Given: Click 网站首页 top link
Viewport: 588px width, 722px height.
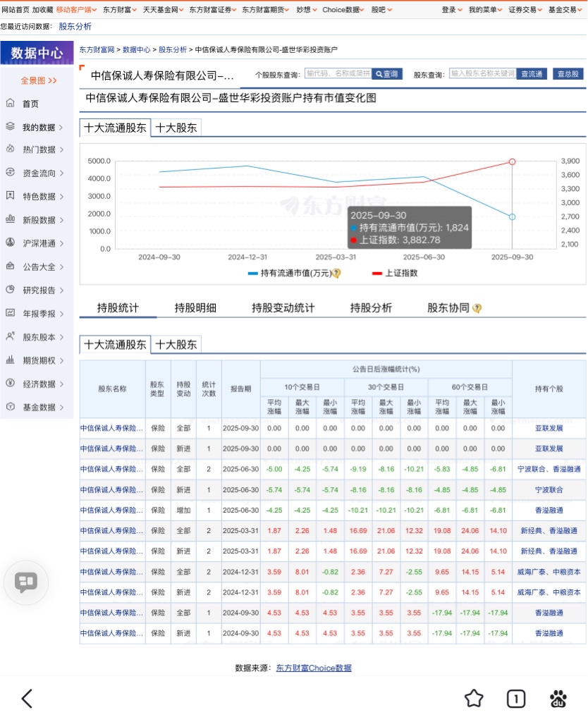Looking at the screenshot, I should click(16, 9).
